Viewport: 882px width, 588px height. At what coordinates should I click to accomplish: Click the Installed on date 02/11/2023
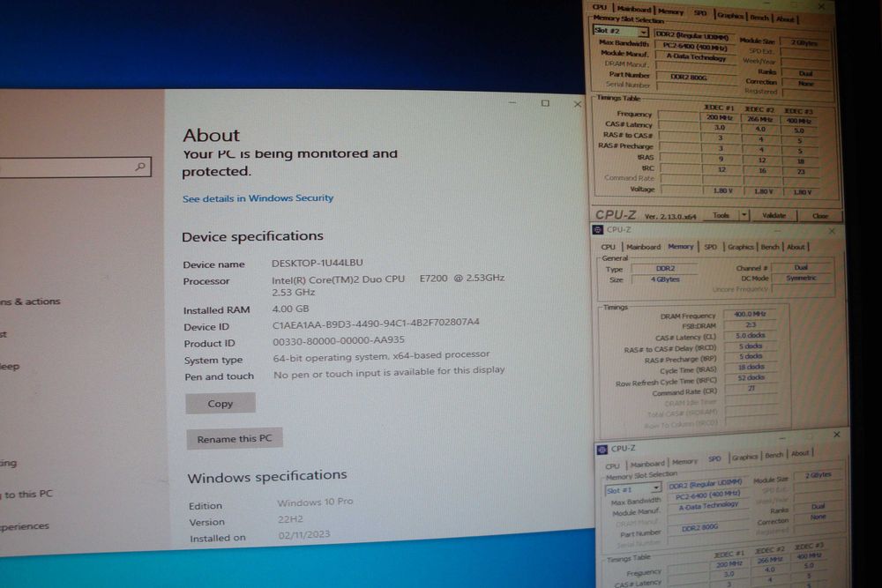[303, 534]
